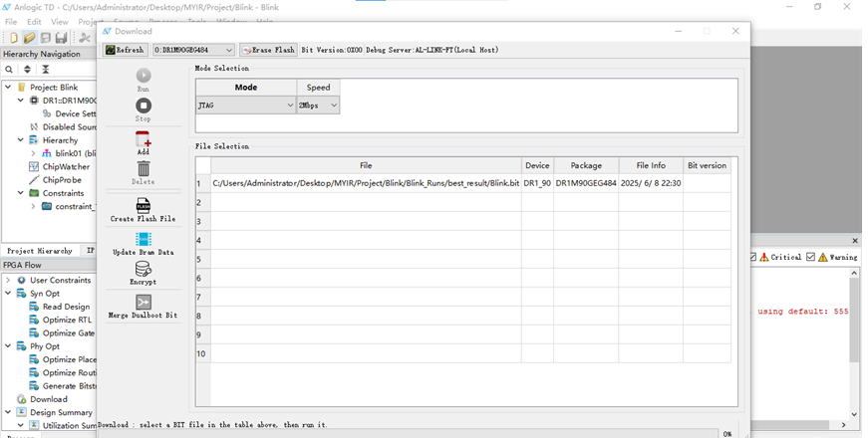The width and height of the screenshot is (868, 438).
Task: Click the Cut scissors toolbar icon
Action: [85, 38]
